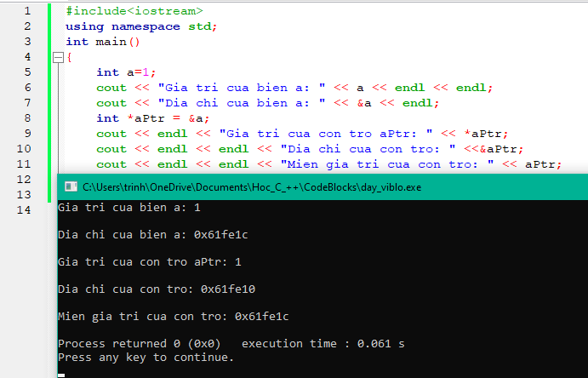Click the day_viblo.exe console title bar

click(323, 186)
